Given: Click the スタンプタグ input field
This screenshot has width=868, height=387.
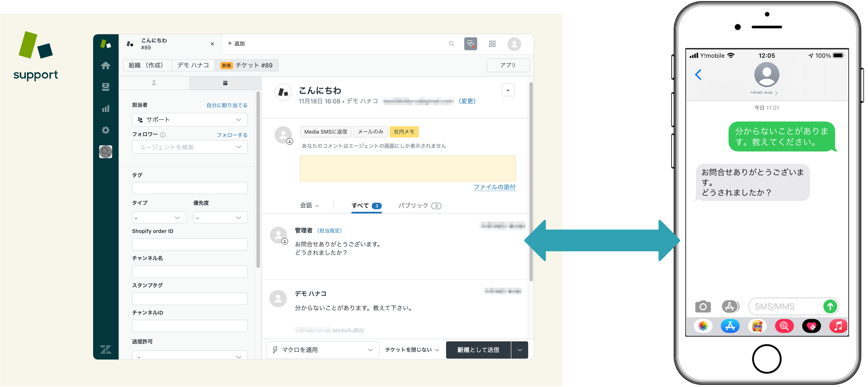Looking at the screenshot, I should (190, 299).
